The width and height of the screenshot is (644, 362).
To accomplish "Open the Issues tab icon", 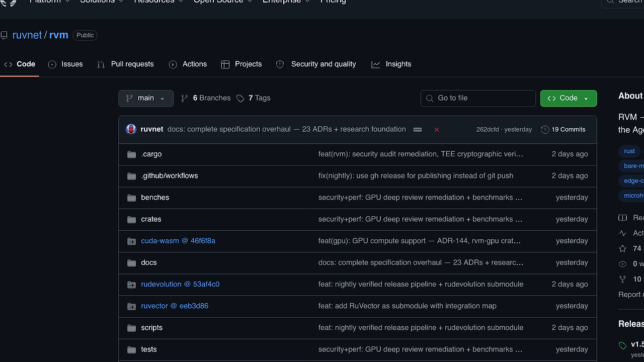I will [x=52, y=64].
